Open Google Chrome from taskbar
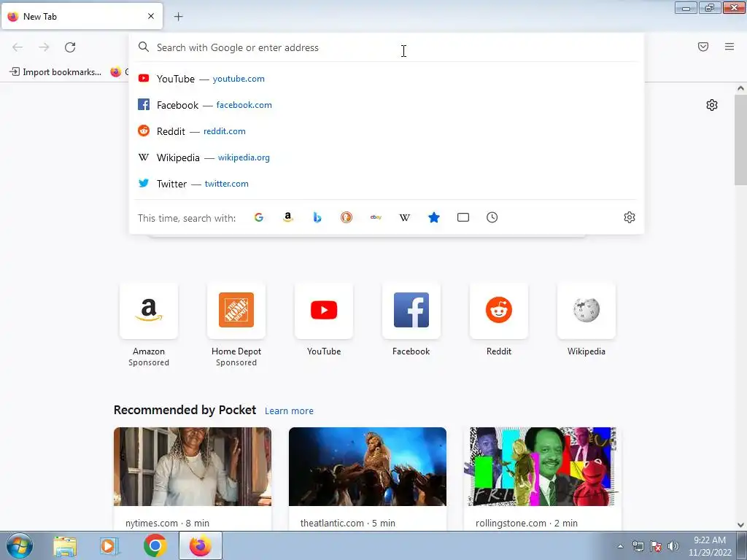This screenshot has height=560, width=747. pyautogui.click(x=155, y=545)
